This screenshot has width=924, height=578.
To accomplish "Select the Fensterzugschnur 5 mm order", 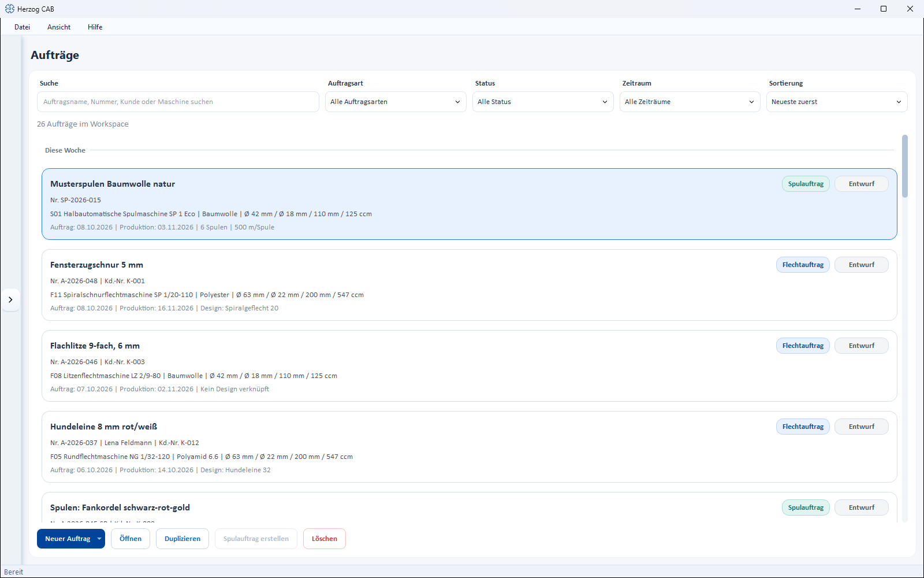I will click(469, 285).
